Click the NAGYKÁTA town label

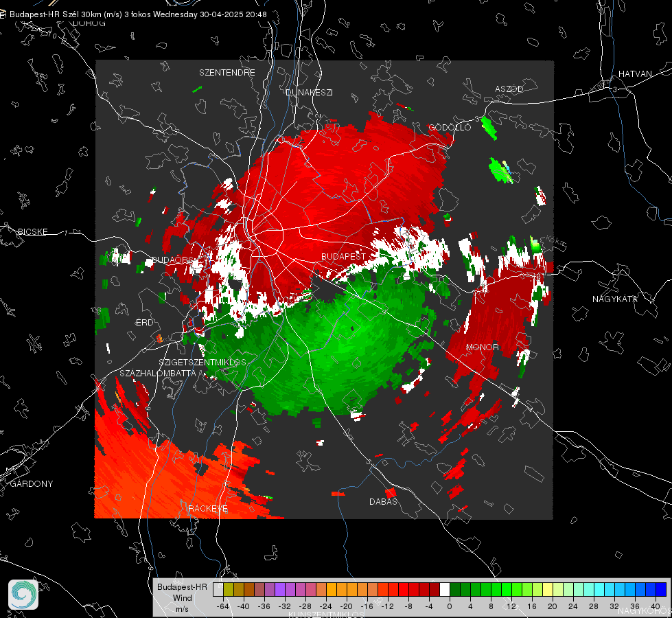(x=614, y=299)
